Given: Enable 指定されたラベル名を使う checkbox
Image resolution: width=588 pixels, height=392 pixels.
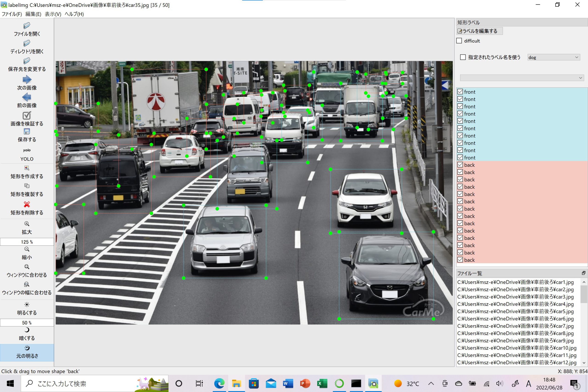Looking at the screenshot, I should click(x=463, y=57).
